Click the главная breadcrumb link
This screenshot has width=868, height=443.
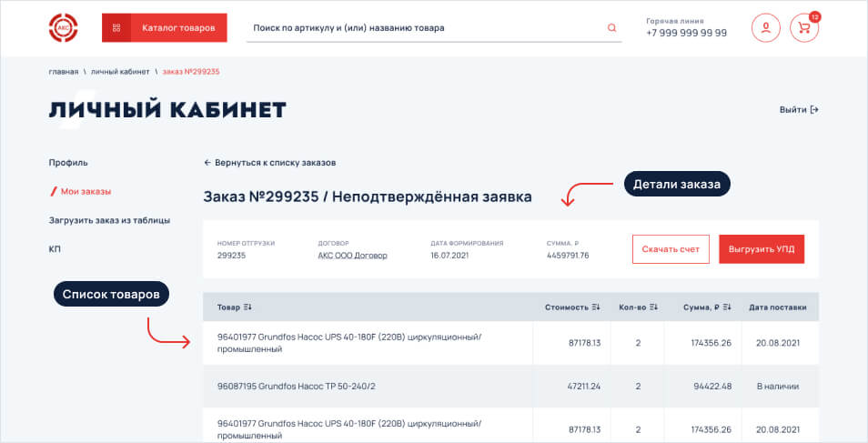(x=64, y=72)
